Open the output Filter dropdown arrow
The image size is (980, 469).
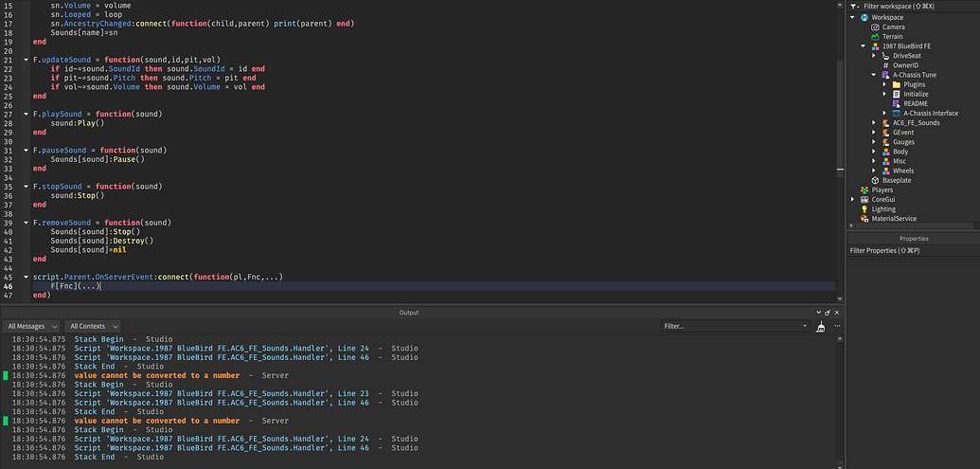[x=805, y=327]
